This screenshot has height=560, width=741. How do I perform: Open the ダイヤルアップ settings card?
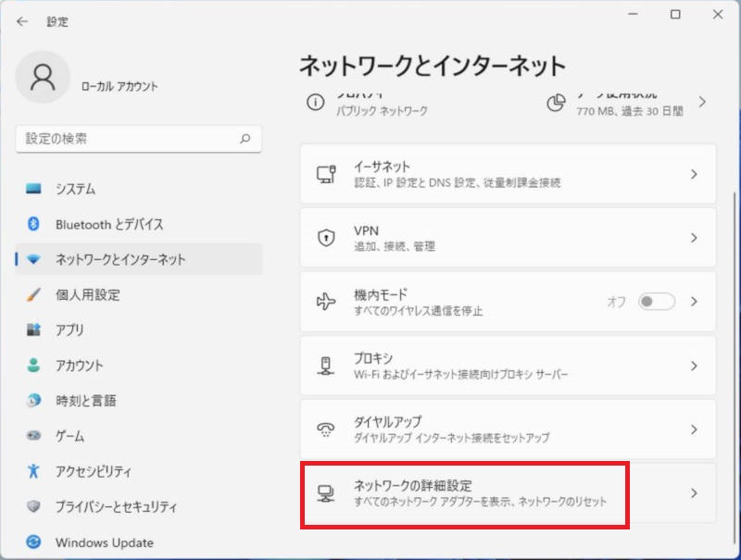[508, 429]
